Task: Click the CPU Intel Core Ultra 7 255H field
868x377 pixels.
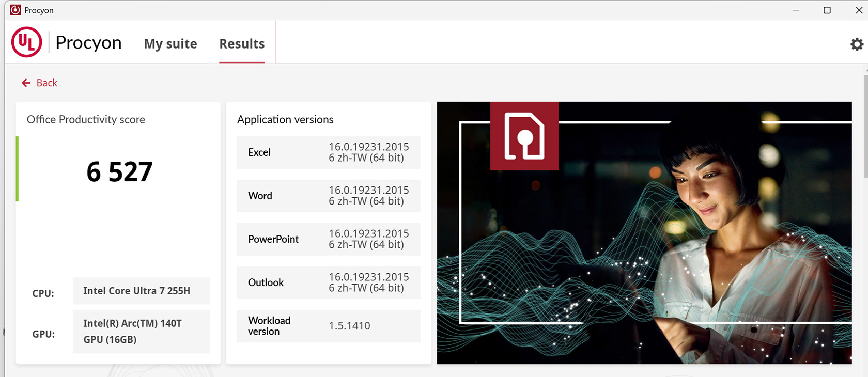Action: click(x=141, y=291)
